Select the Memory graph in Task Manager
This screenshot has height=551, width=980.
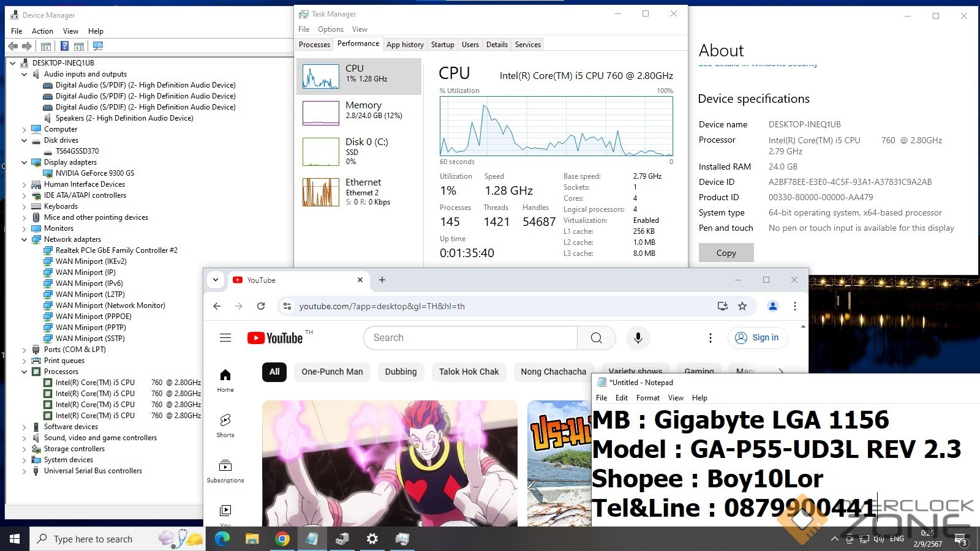[x=359, y=111]
